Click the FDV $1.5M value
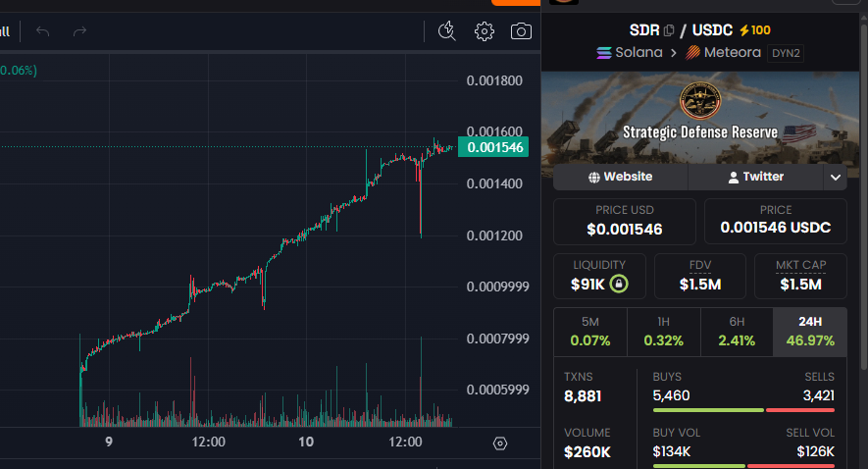 [x=700, y=285]
